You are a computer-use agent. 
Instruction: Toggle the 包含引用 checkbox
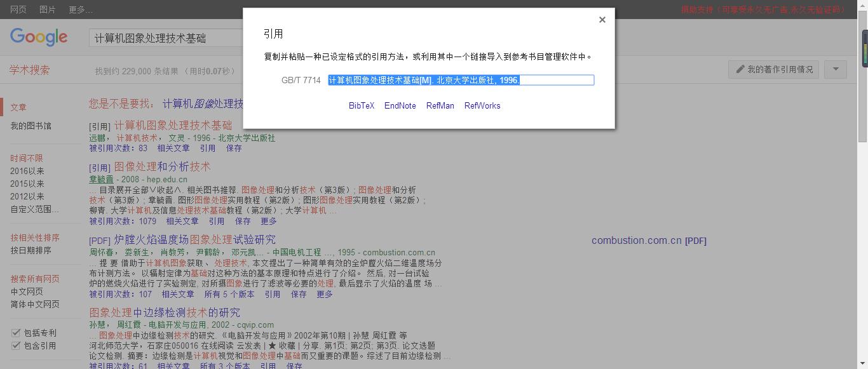point(17,346)
